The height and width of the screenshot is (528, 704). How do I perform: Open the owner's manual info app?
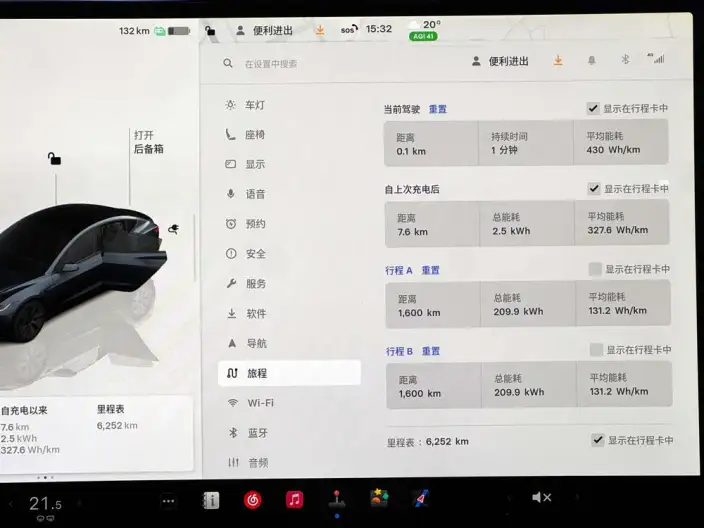point(211,501)
